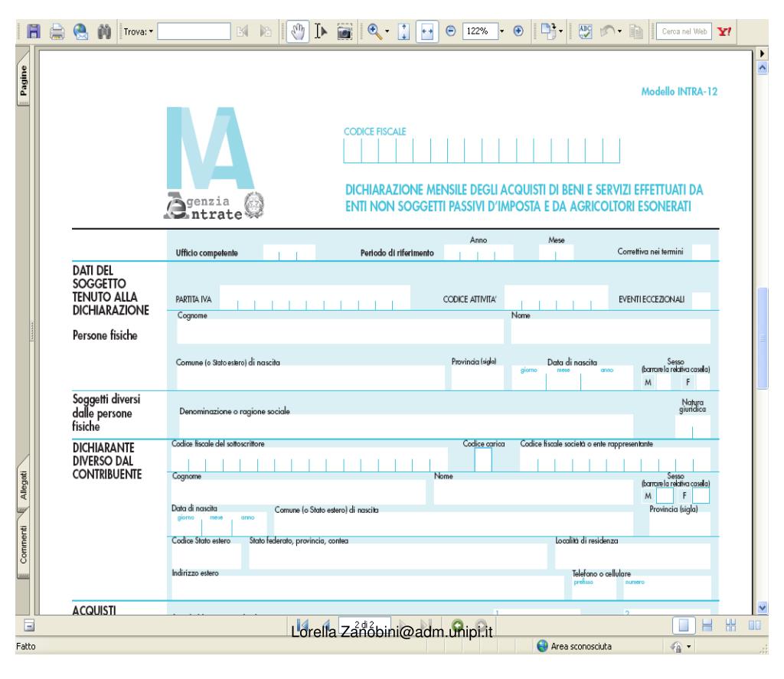The width and height of the screenshot is (784, 679).
Task: Click the Indirizzo estero field
Action: pos(368,589)
